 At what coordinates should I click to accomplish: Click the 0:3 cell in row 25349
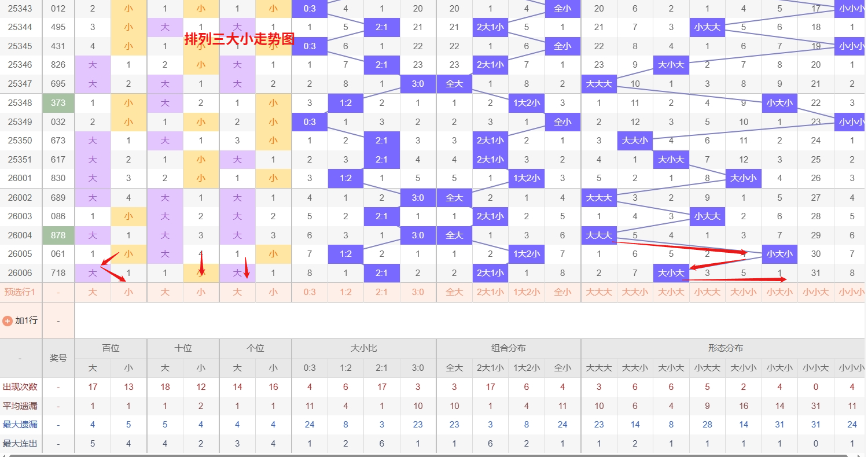tap(310, 122)
